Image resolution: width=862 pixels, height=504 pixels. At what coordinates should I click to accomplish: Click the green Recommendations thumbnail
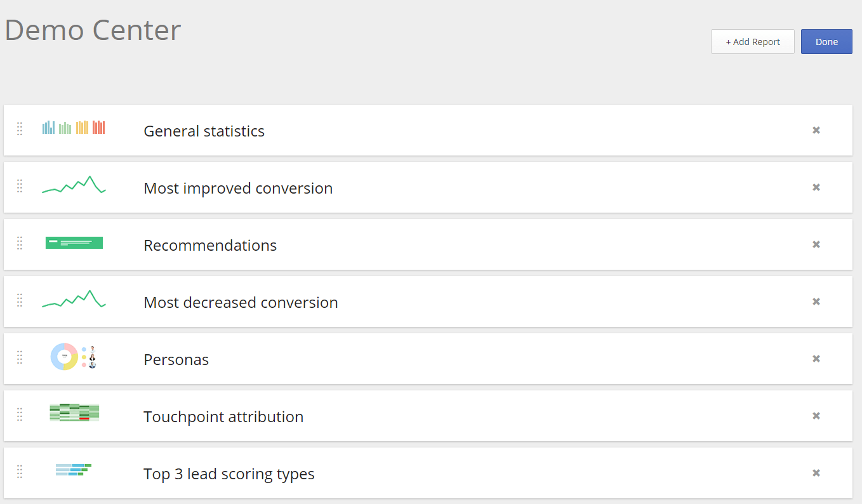point(74,242)
